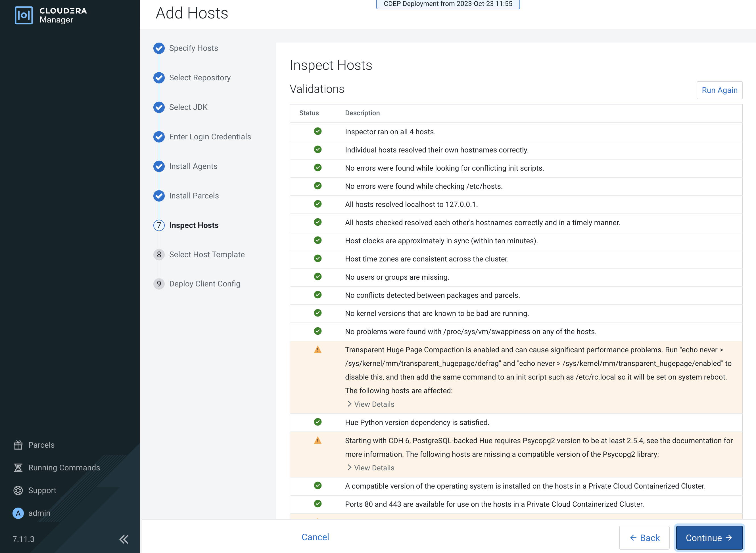Image resolution: width=756 pixels, height=553 pixels.
Task: Click Continue to proceed
Action: pyautogui.click(x=709, y=538)
